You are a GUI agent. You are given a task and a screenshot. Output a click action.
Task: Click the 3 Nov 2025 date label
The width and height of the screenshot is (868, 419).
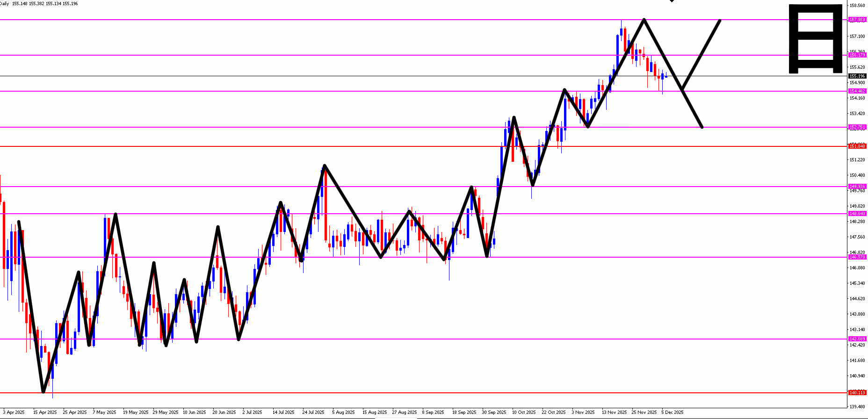(x=583, y=412)
